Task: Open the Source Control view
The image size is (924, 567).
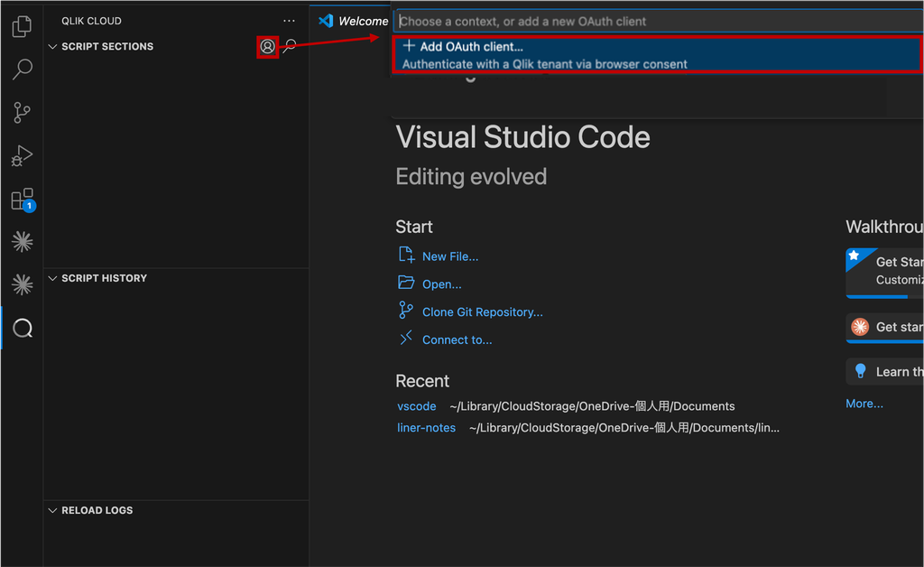Action: tap(22, 112)
